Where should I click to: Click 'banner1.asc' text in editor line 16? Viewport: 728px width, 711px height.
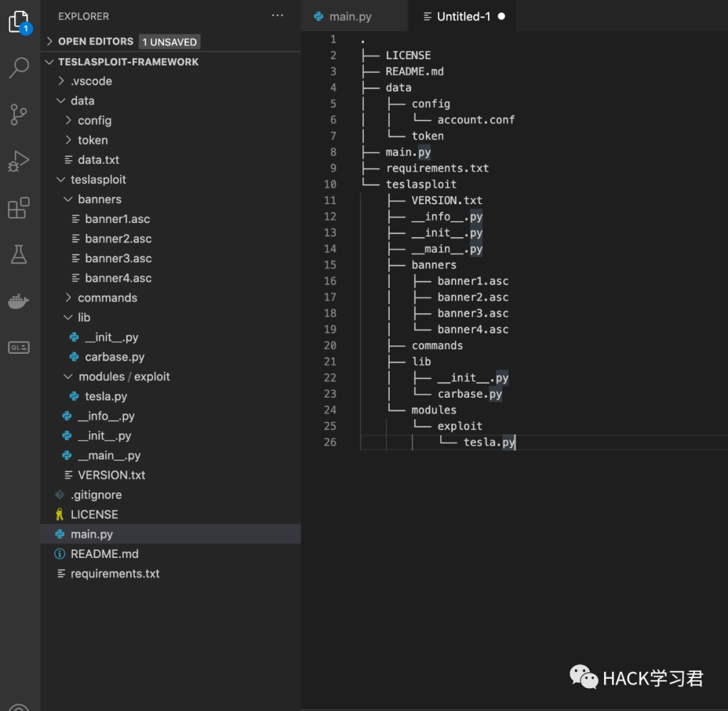click(x=473, y=281)
